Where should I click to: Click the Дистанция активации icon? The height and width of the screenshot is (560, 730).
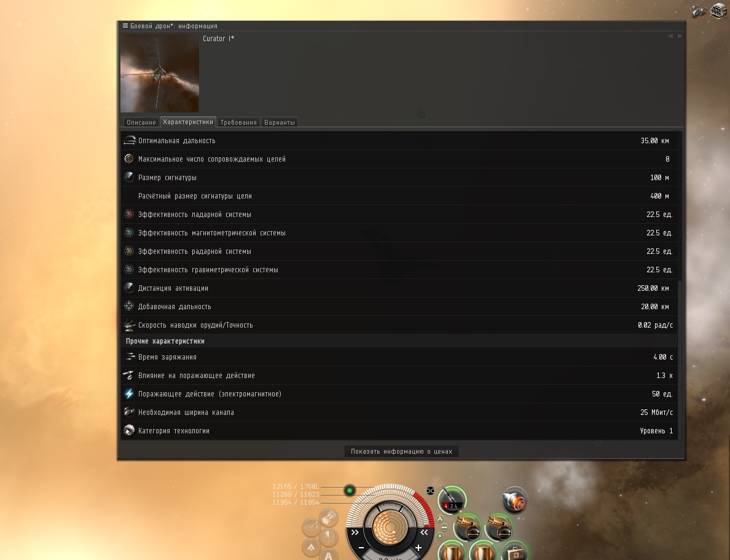[130, 288]
